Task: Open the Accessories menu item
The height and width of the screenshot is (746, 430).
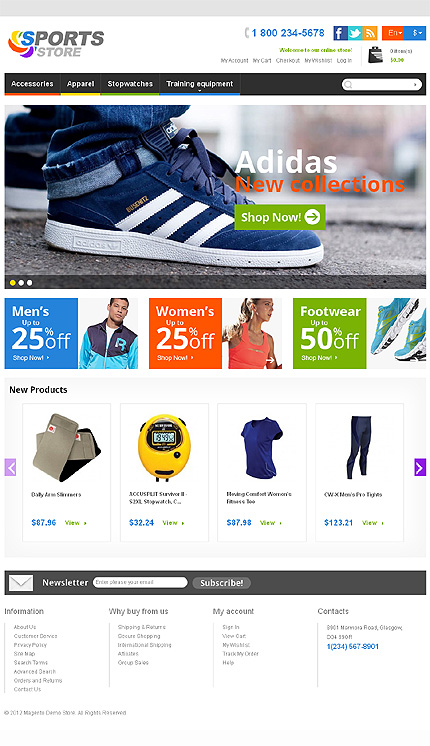Action: click(32, 84)
